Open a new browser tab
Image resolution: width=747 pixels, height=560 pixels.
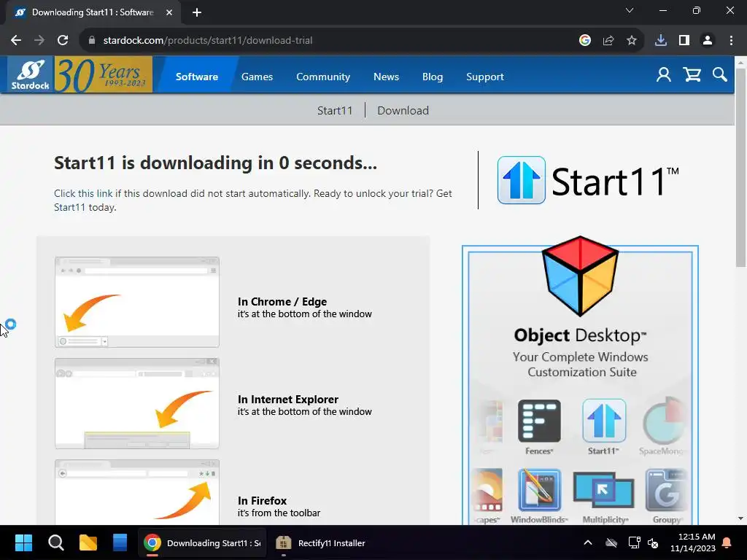tap(197, 13)
